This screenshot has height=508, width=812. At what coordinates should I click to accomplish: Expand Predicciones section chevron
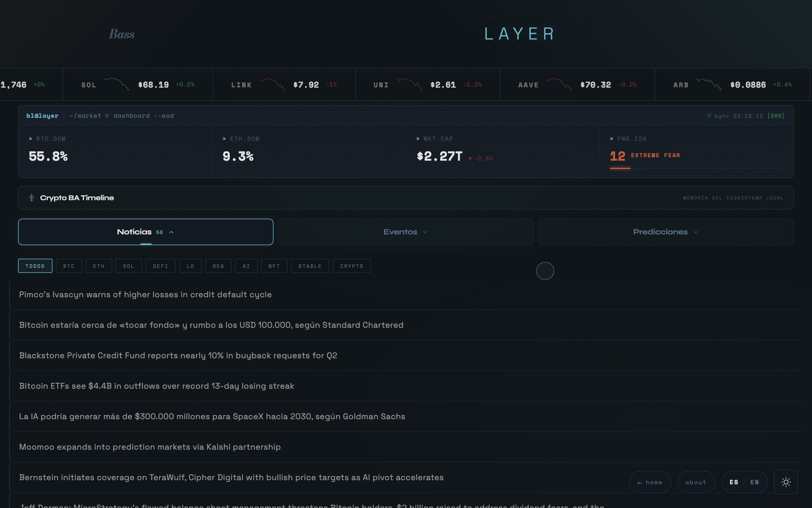click(696, 232)
